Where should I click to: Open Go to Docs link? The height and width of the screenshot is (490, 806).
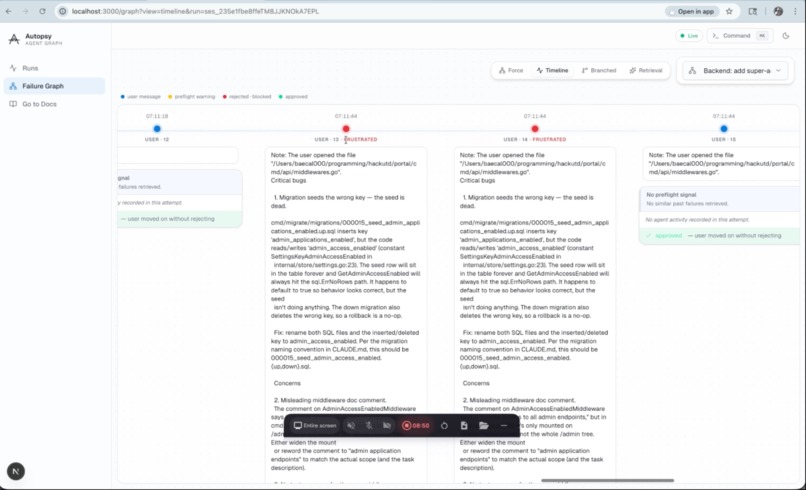coord(54,104)
